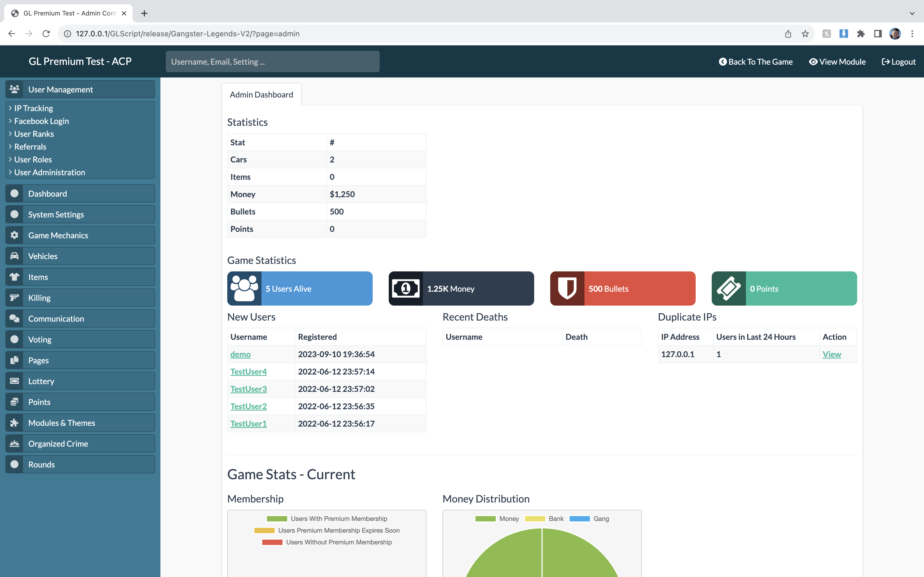Open the TestUser3 profile link
This screenshot has width=924, height=577.
click(x=249, y=389)
